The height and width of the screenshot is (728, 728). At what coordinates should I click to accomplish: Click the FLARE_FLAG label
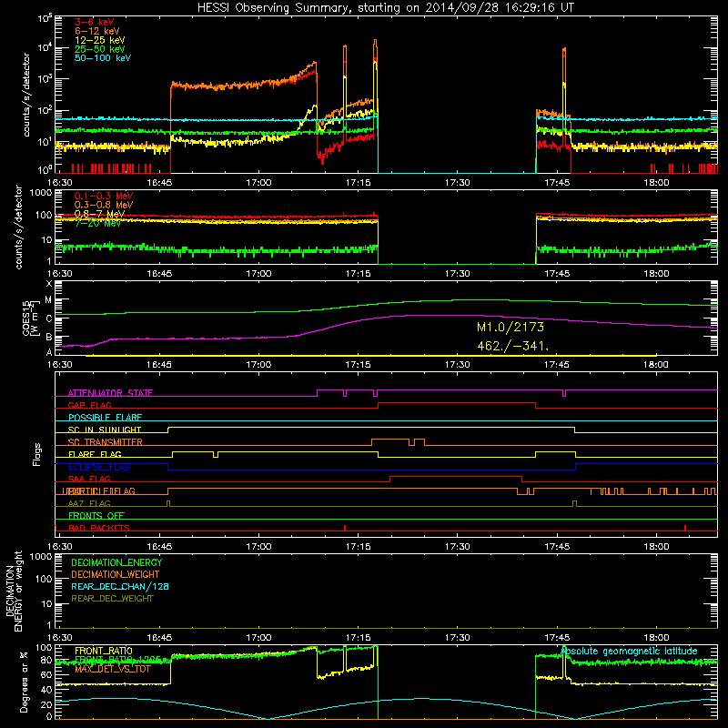point(95,454)
